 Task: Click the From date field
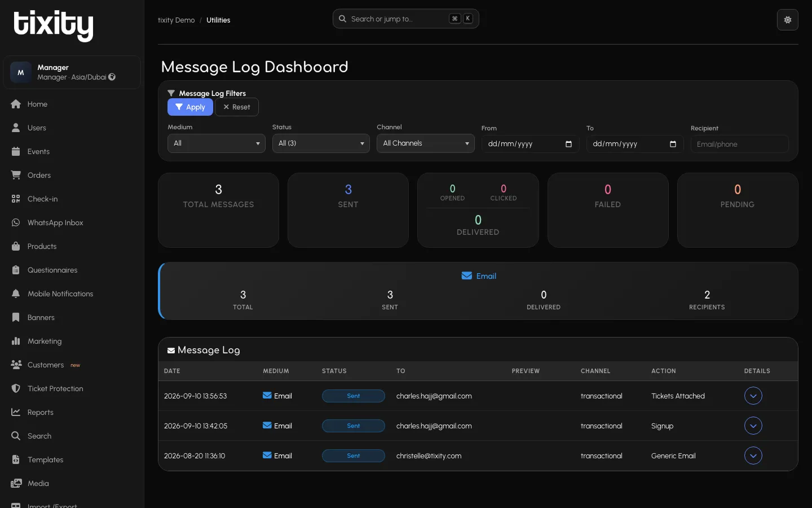(531, 144)
